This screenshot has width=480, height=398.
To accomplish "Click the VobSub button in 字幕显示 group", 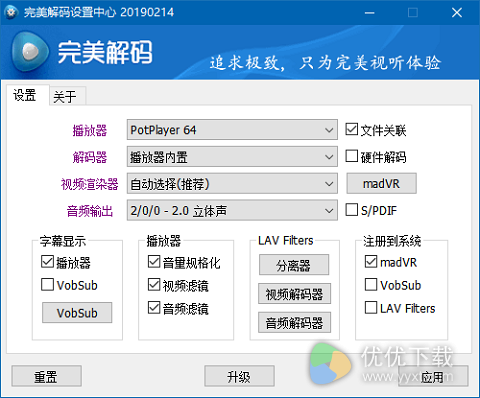I will tap(77, 313).
